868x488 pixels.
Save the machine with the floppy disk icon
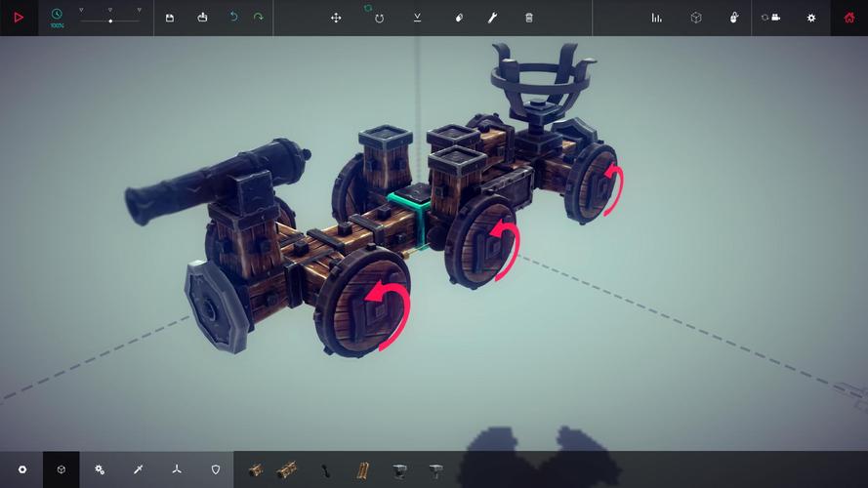point(170,18)
